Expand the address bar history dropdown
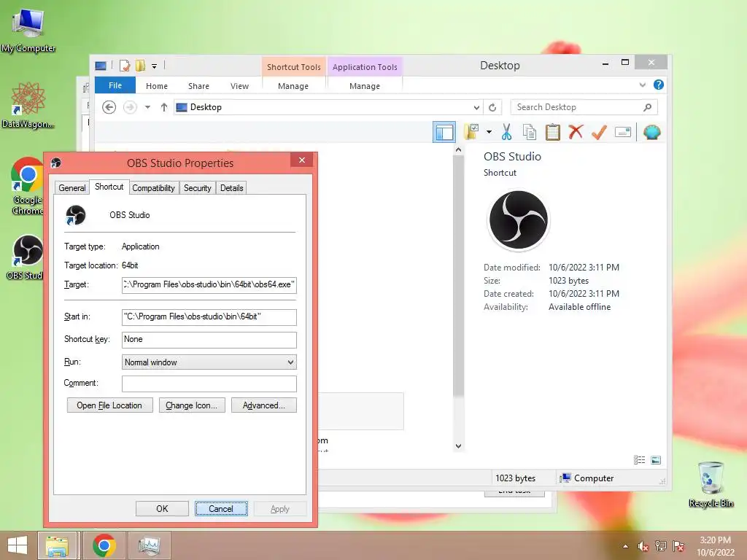Screen dimensions: 747x560 [x=476, y=108]
